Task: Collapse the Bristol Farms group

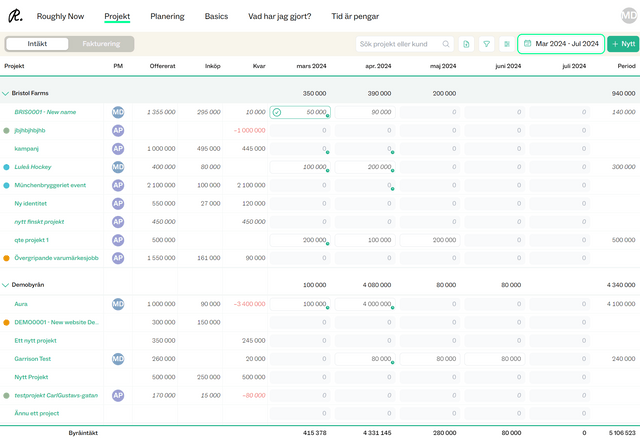Action: (x=5, y=93)
